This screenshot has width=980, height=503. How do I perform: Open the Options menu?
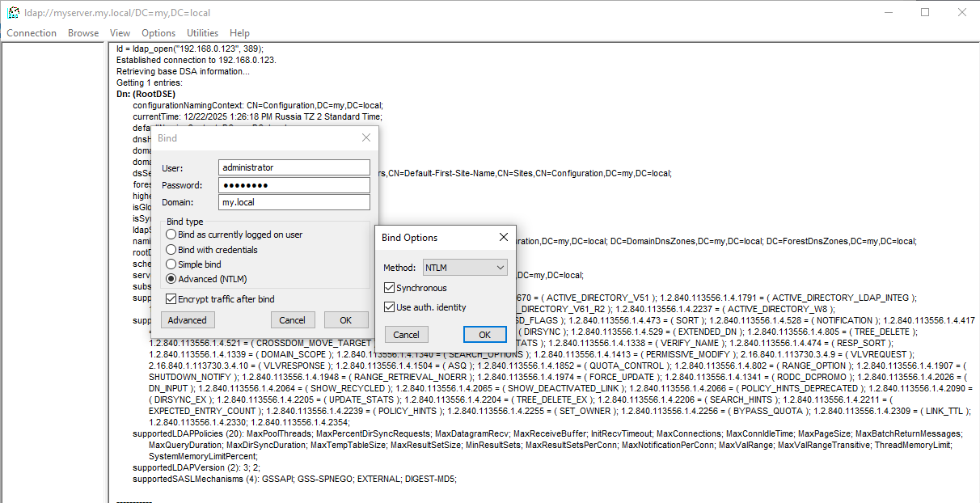click(158, 33)
